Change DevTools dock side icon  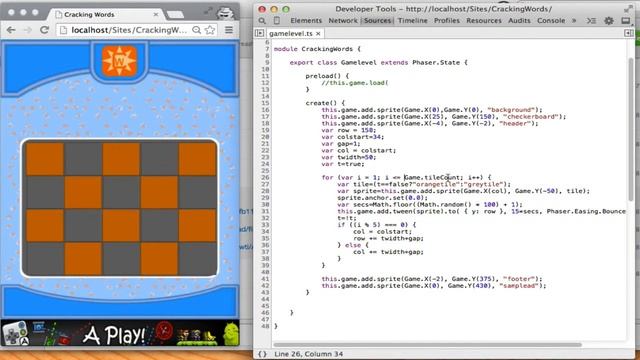625,20
